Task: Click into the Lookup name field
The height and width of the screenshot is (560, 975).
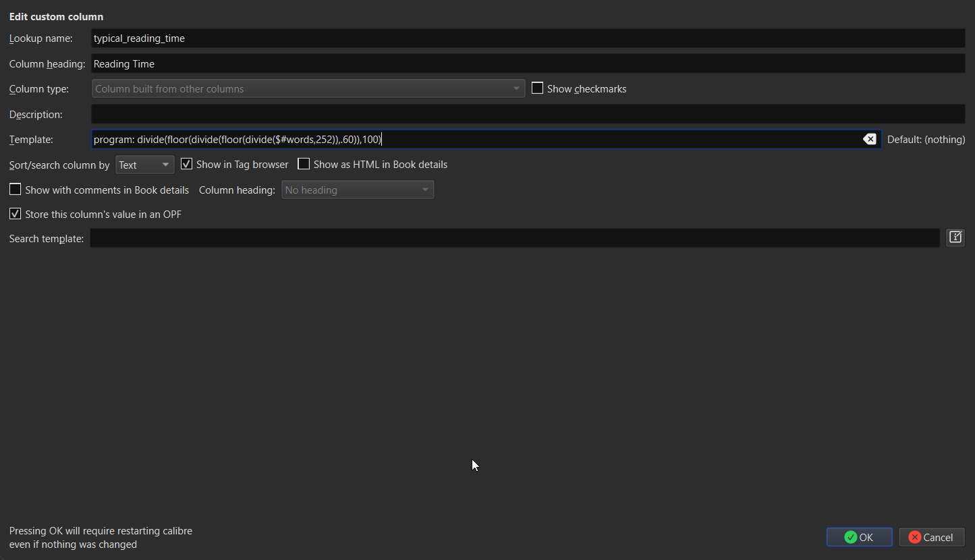Action: [x=528, y=38]
